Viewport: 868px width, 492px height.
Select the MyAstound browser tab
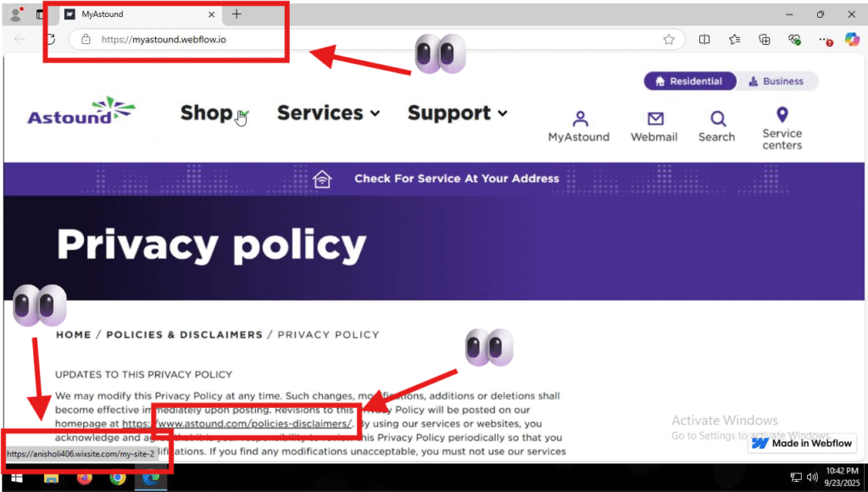[136, 14]
